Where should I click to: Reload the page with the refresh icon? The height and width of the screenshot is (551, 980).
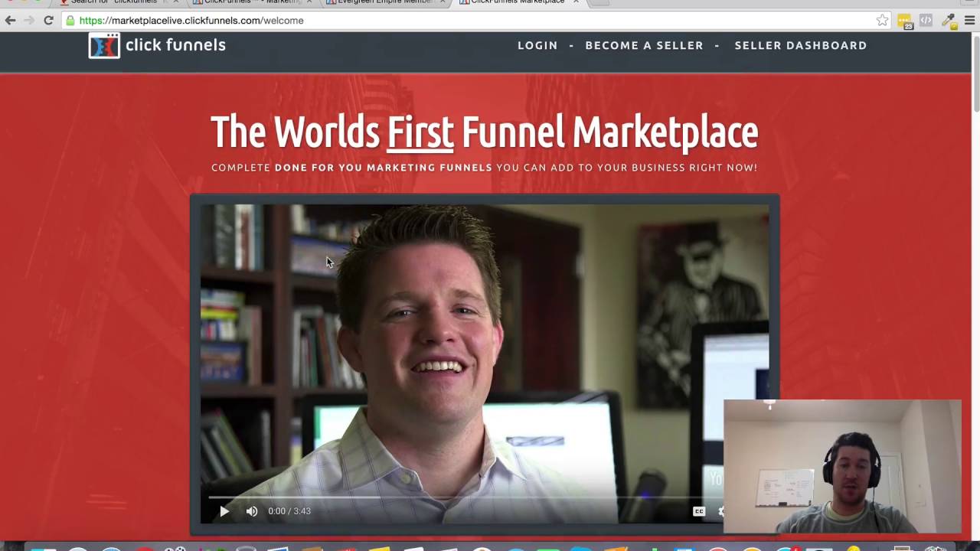point(48,21)
